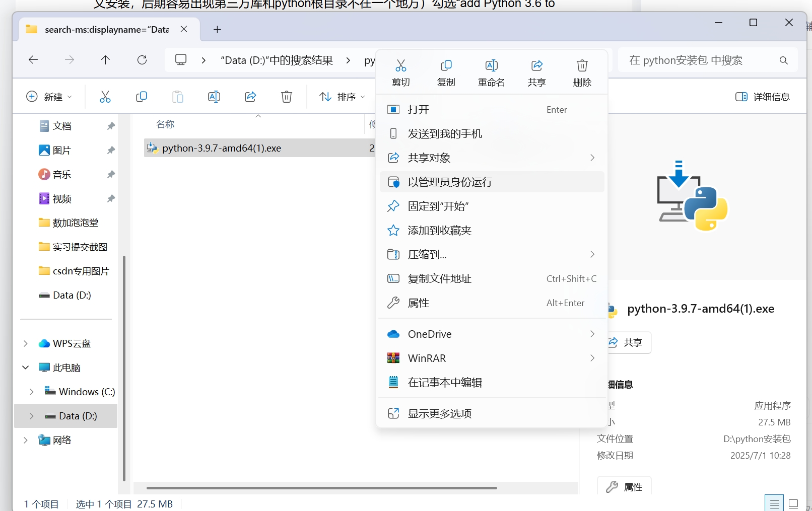812x511 pixels.
Task: Expand the OneDrive submenu arrow
Action: tap(592, 334)
